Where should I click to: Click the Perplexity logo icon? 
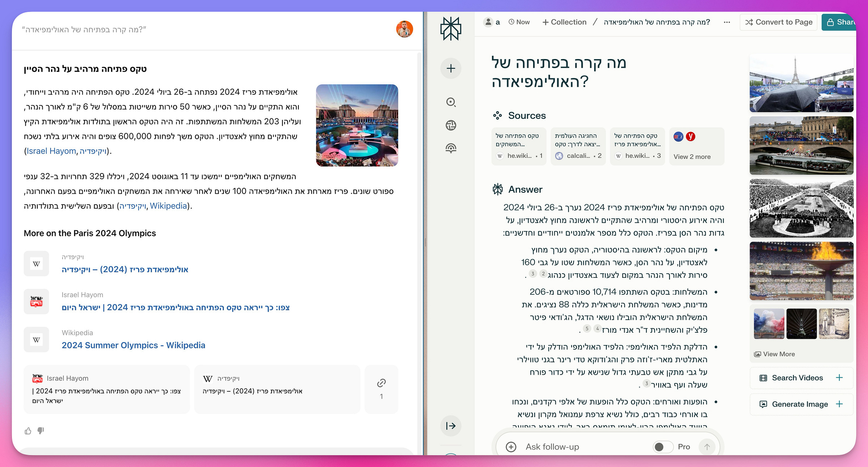point(451,29)
